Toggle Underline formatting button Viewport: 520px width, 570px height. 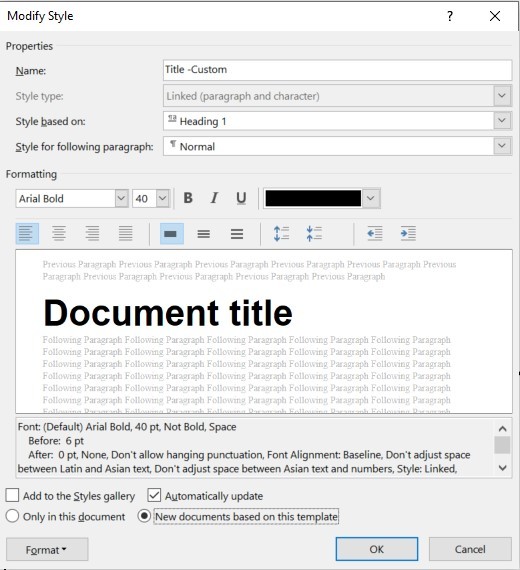tap(241, 198)
